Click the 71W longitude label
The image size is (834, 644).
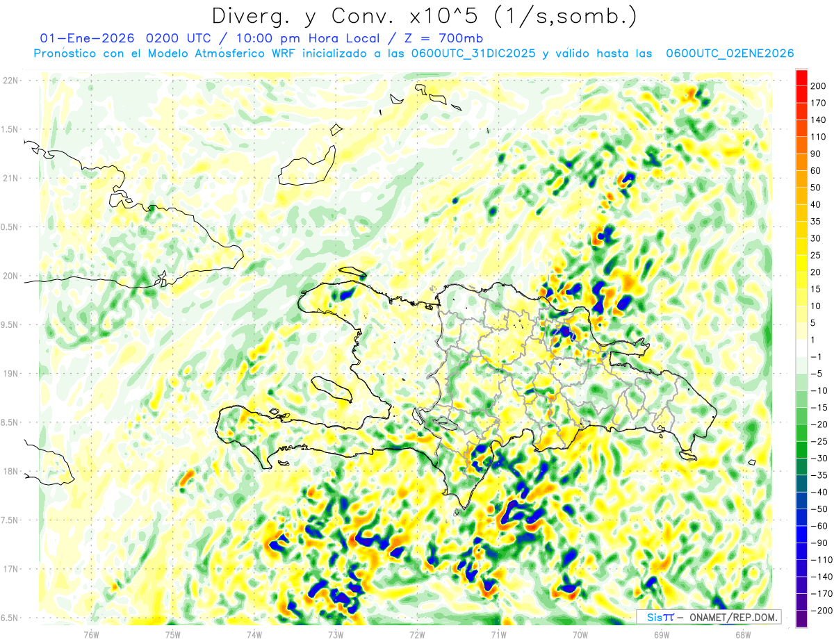tap(498, 634)
